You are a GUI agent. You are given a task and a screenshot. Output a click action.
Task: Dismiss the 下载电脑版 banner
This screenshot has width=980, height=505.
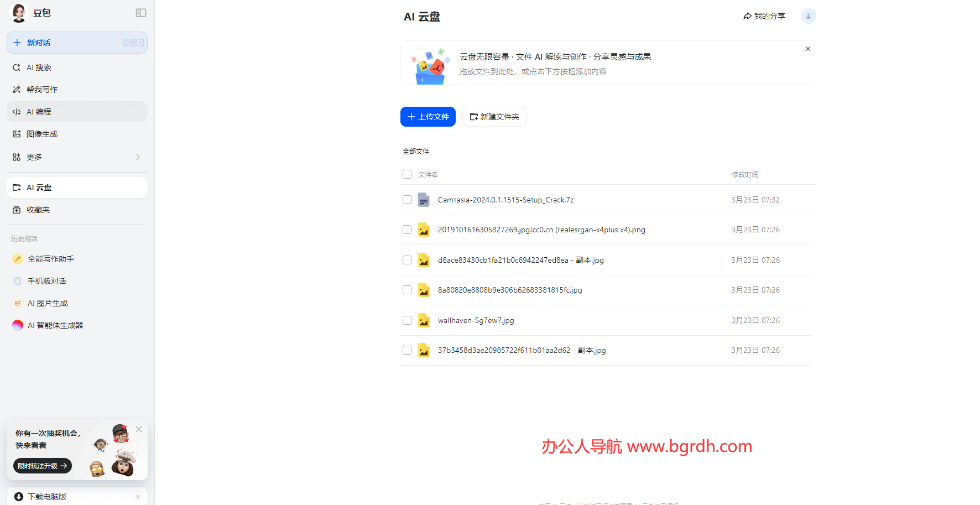click(138, 497)
